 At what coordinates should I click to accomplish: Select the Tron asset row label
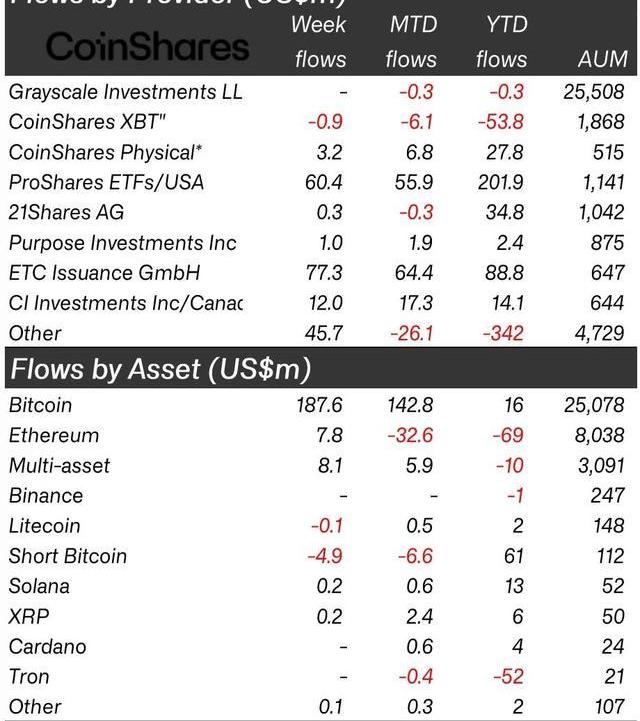coord(29,676)
